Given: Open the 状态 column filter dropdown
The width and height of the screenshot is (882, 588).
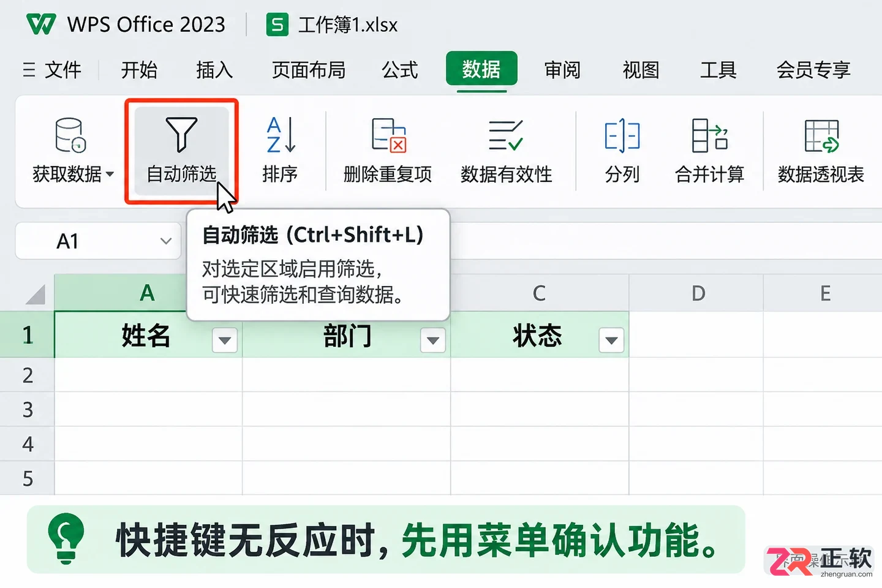Looking at the screenshot, I should pos(611,341).
